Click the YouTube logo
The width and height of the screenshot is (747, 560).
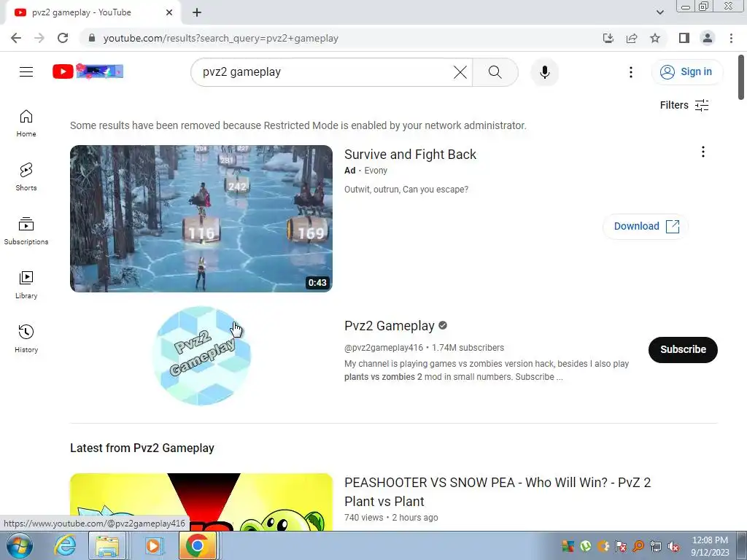click(88, 71)
